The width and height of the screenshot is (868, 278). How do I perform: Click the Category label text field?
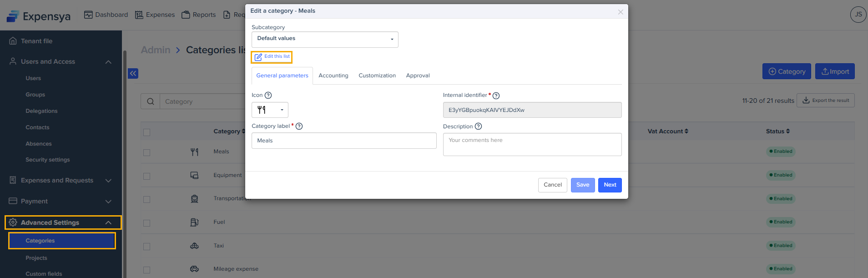click(x=344, y=141)
